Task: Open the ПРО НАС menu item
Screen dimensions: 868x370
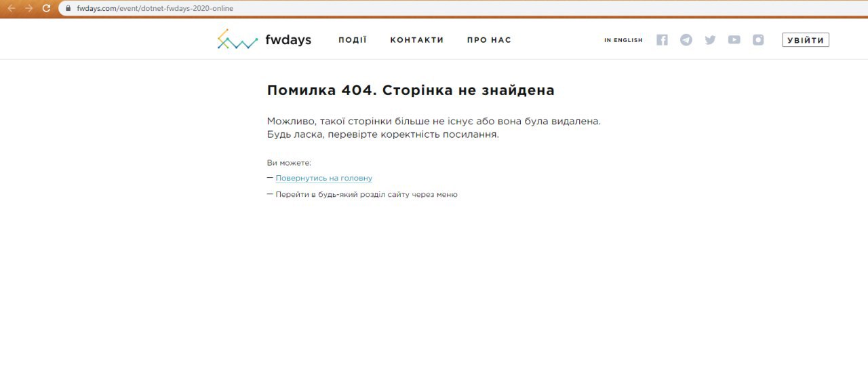Action: click(489, 40)
